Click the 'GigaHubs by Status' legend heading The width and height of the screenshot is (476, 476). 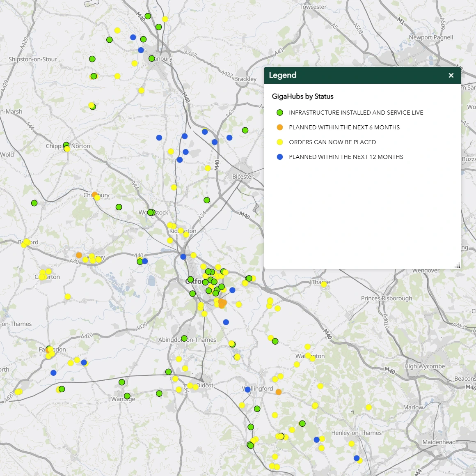[302, 96]
